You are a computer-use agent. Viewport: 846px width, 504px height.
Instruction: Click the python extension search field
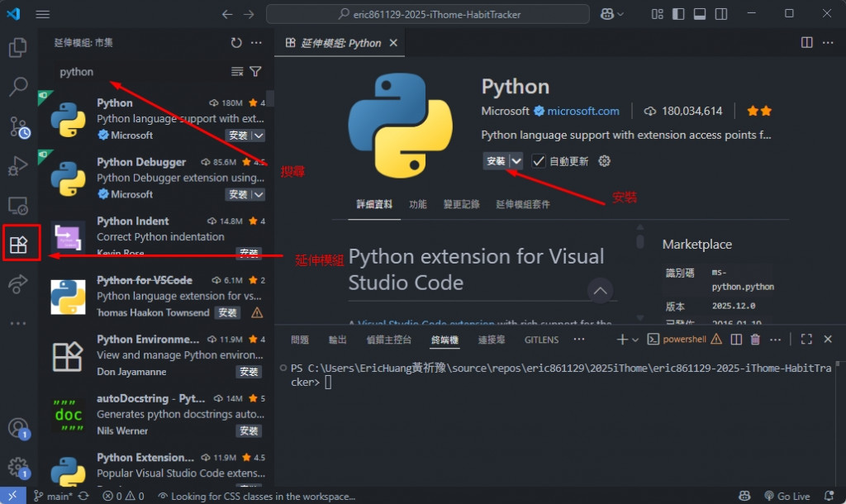(143, 72)
